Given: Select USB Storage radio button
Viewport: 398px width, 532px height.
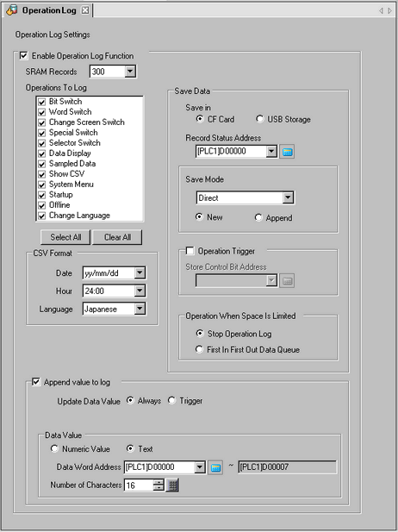Looking at the screenshot, I should [x=259, y=119].
